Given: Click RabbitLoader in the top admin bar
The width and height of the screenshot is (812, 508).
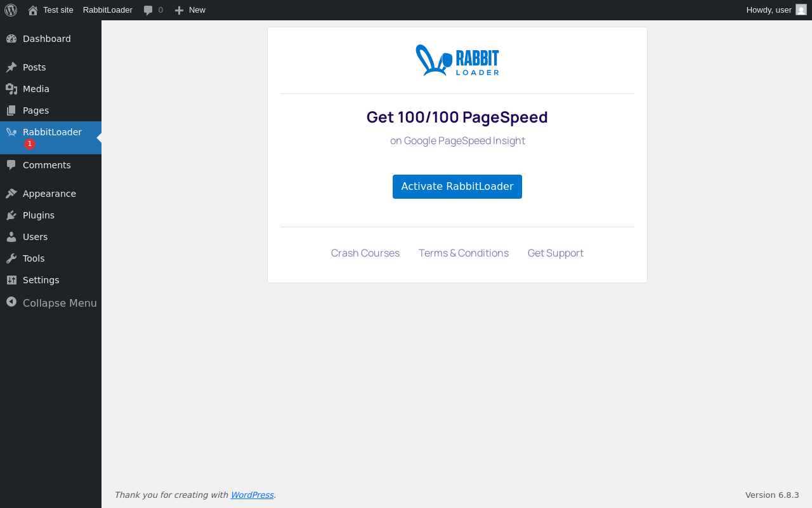Looking at the screenshot, I should point(108,10).
